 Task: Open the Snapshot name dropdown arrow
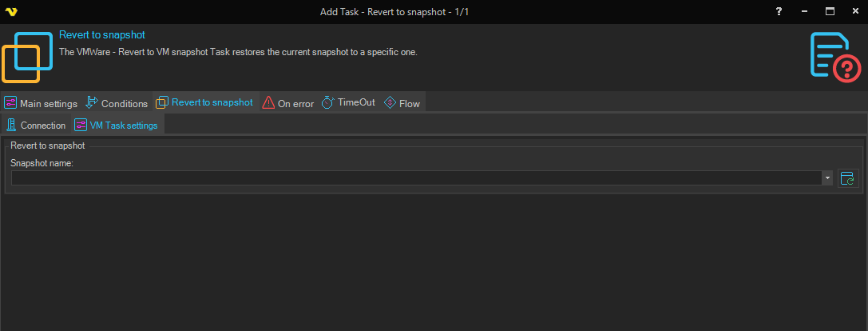827,178
